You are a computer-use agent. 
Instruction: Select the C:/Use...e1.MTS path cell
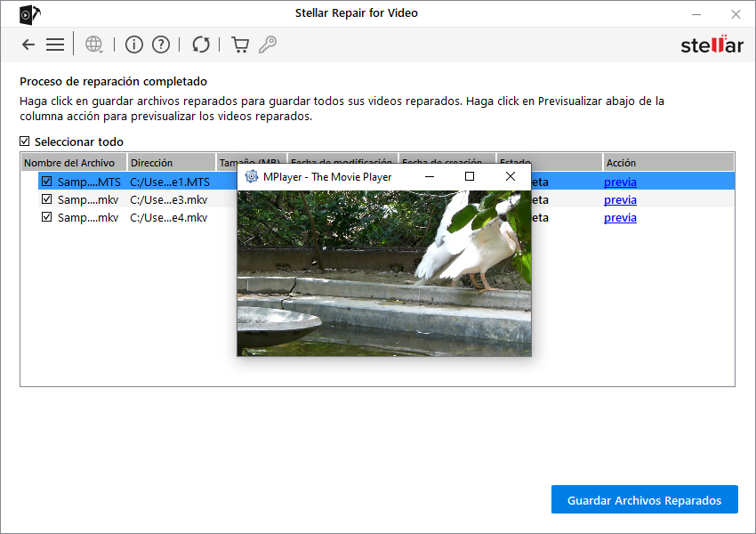pos(170,182)
